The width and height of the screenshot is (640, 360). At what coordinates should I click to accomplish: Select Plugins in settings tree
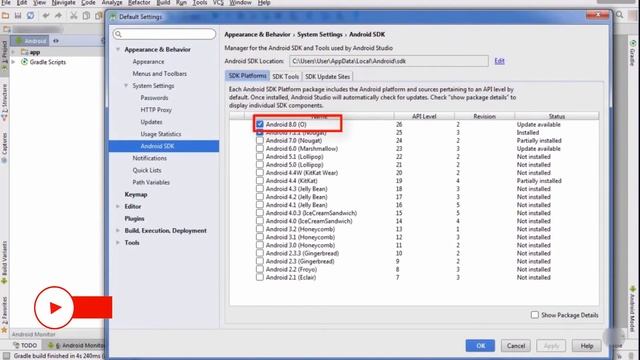(x=134, y=218)
